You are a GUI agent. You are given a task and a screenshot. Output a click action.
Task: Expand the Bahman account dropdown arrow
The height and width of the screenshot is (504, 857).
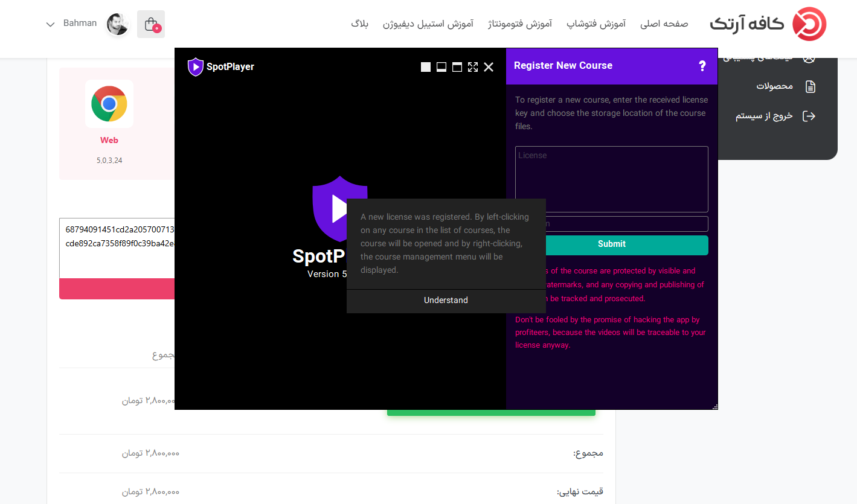tap(51, 25)
